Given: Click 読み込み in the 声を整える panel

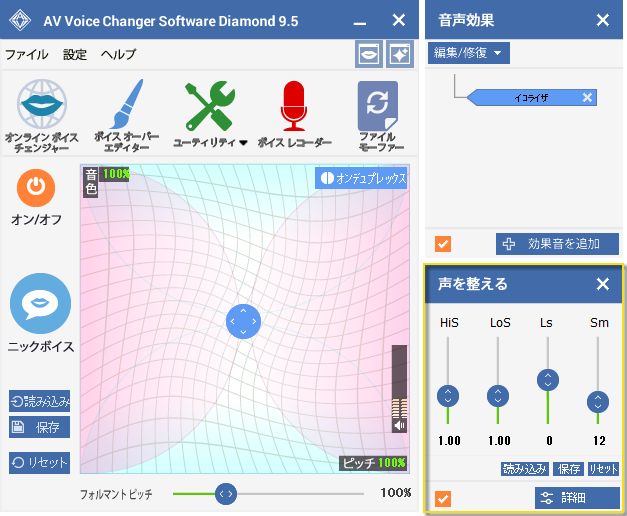Looking at the screenshot, I should point(525,469).
